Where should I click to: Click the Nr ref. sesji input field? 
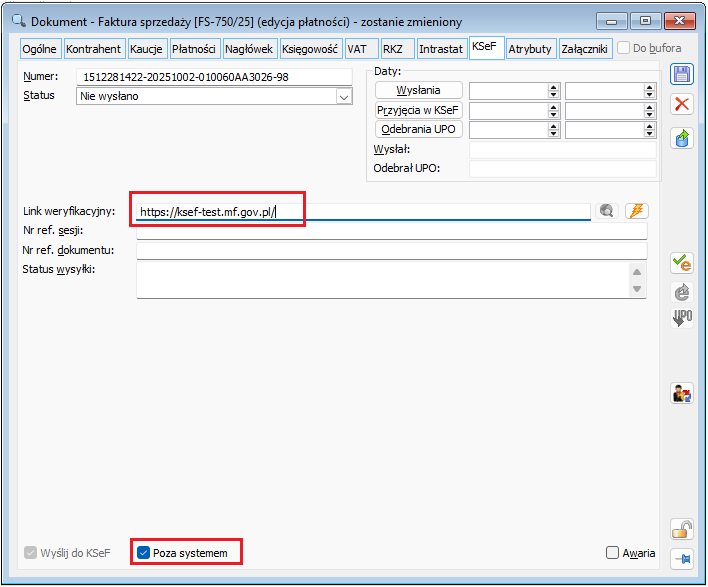pos(392,230)
